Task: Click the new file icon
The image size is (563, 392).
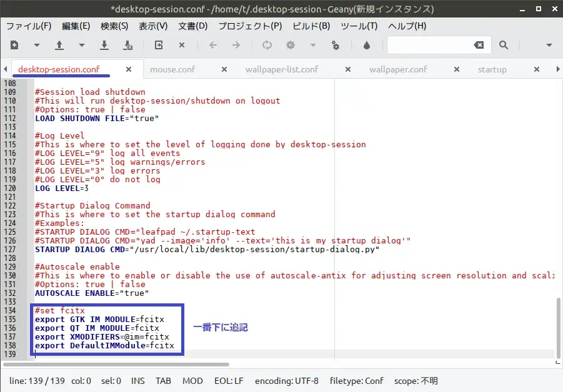Action: [x=14, y=45]
